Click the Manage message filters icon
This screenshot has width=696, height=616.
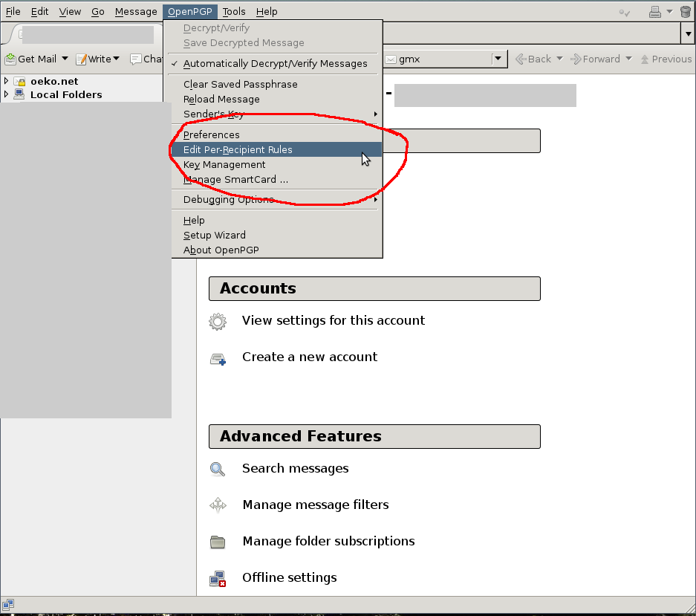[x=218, y=505]
